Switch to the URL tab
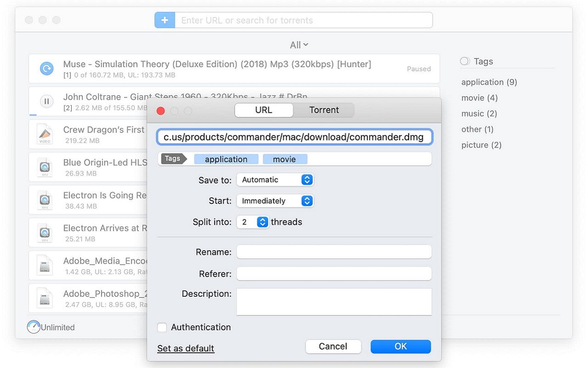Screen dimensions: 588x368 pyautogui.click(x=264, y=110)
